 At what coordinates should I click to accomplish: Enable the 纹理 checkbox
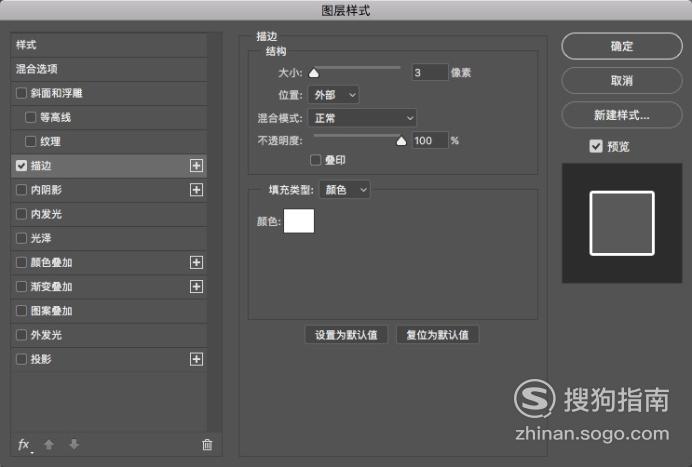[x=30, y=142]
